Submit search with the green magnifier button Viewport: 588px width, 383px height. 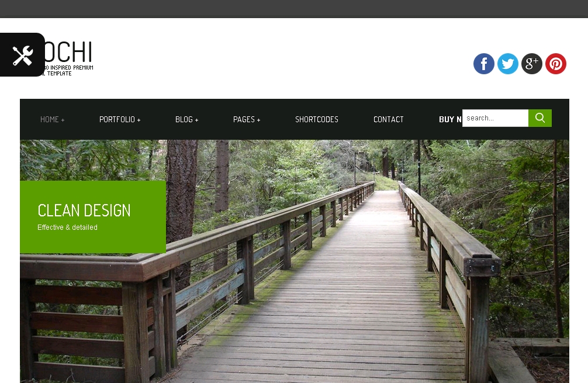click(x=539, y=118)
